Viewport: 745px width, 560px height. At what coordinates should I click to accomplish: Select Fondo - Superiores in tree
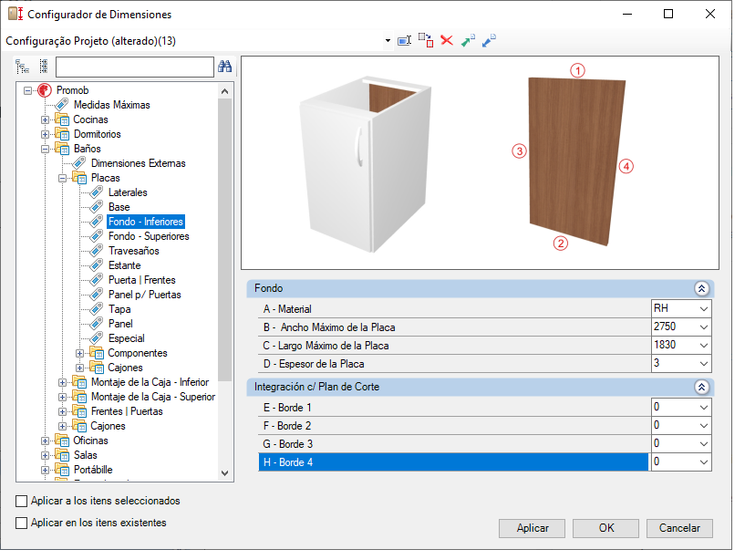pyautogui.click(x=149, y=236)
